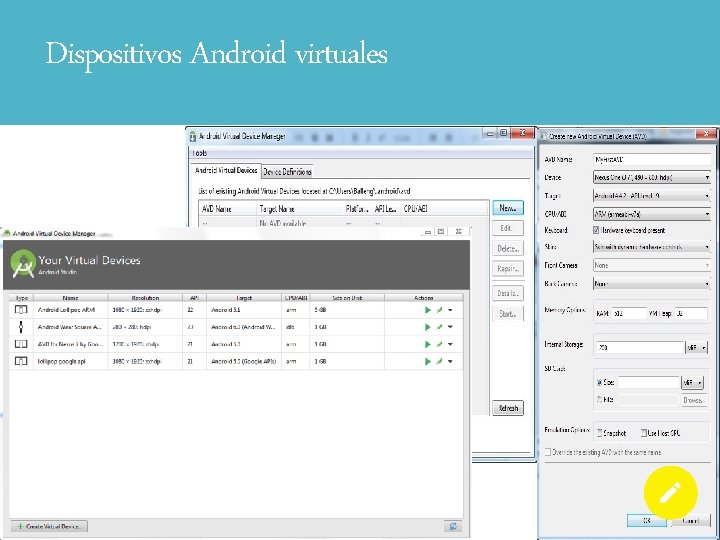Open the CPU/ABI dropdown
This screenshot has height=540, width=720.
pyautogui.click(x=652, y=214)
